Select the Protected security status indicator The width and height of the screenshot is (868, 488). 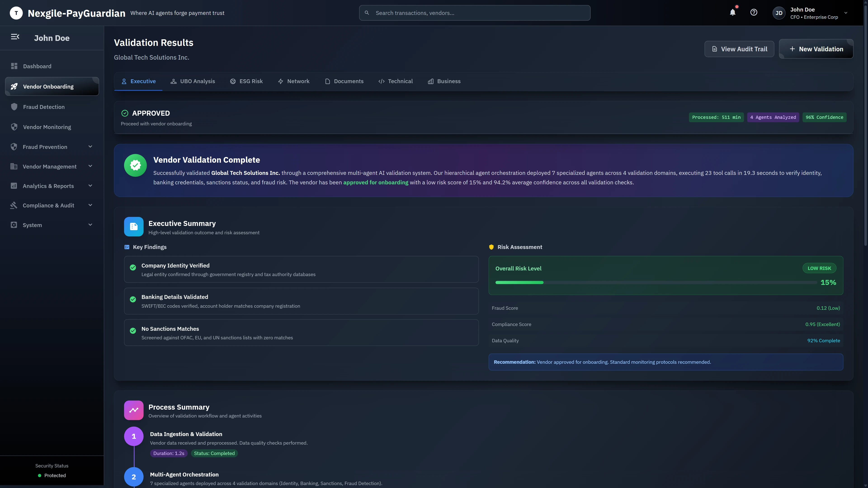(x=52, y=475)
